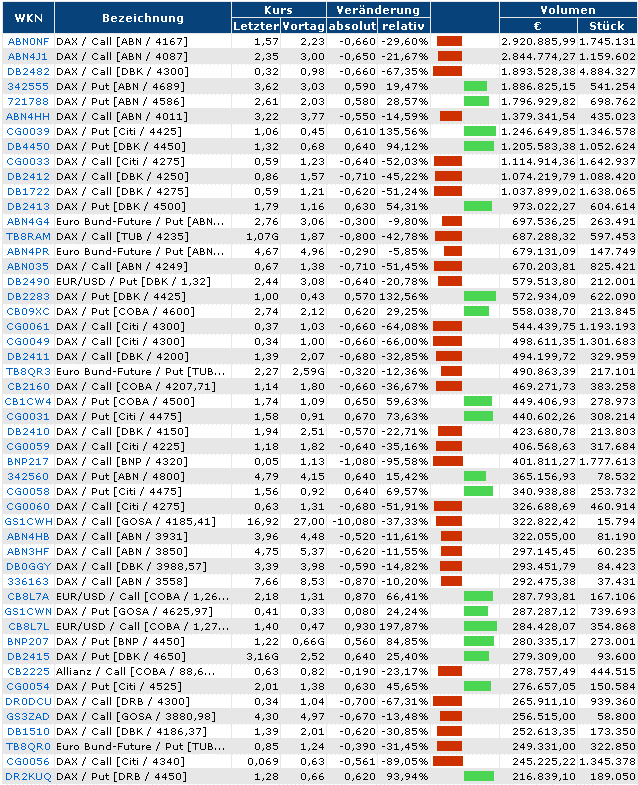Open WKN link ABN4G4
This screenshot has height=785, width=638.
(28, 222)
